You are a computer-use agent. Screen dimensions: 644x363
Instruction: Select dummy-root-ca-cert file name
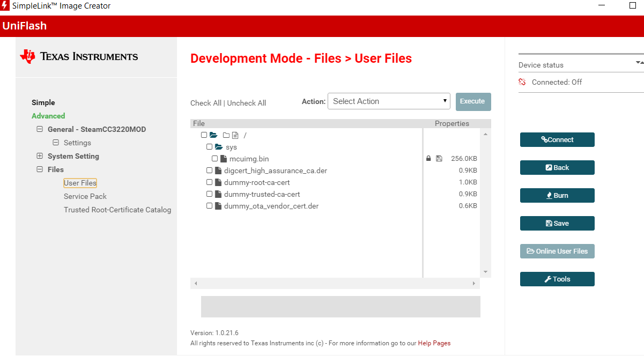click(x=257, y=182)
